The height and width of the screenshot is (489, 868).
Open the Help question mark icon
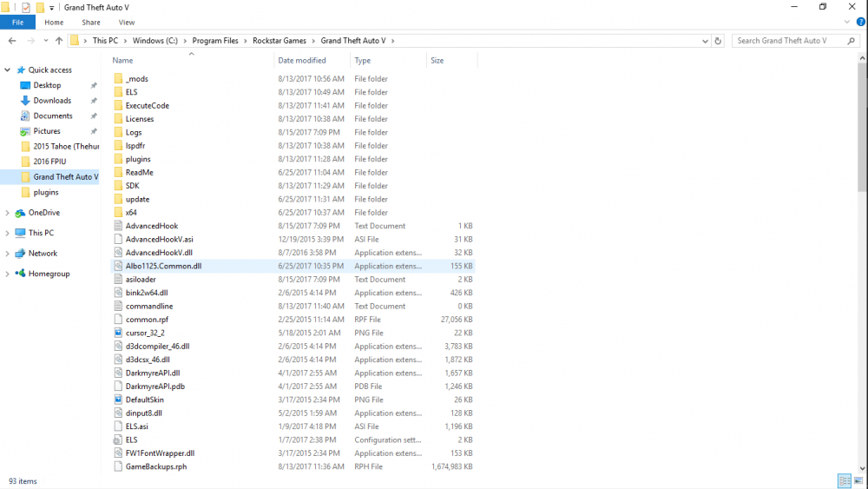point(861,23)
